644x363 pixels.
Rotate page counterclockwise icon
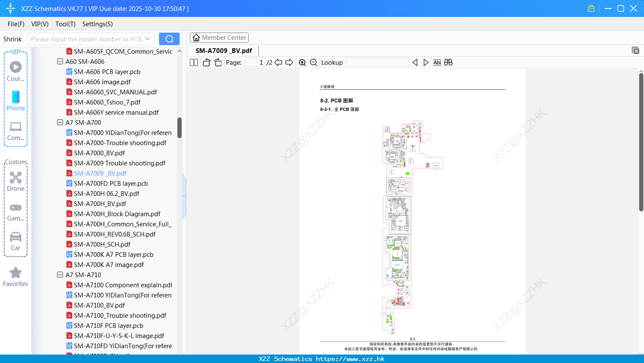pyautogui.click(x=206, y=62)
